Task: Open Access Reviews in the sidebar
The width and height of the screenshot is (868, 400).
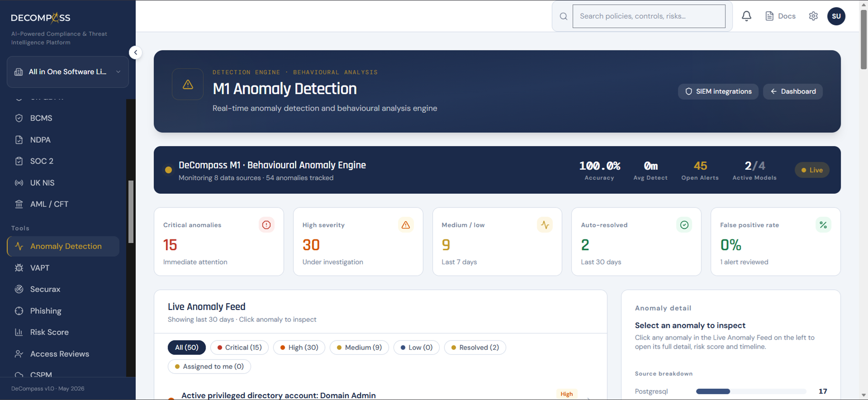Action: (63, 354)
